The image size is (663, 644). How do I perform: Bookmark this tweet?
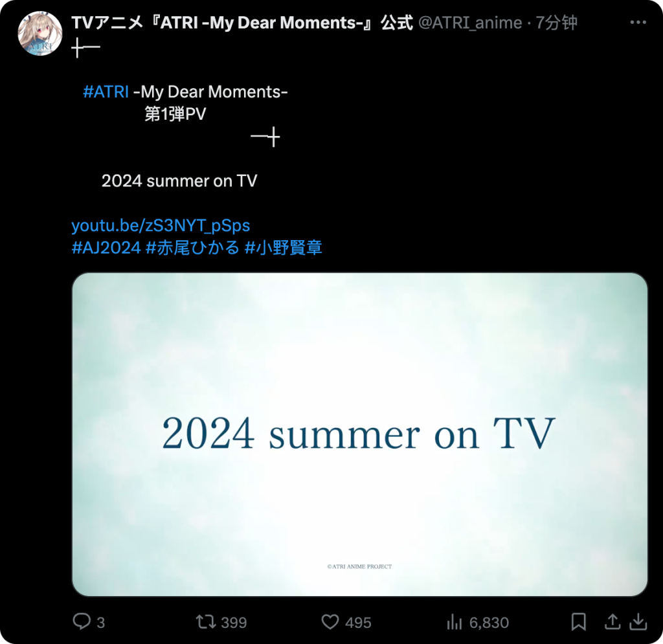pos(578,622)
